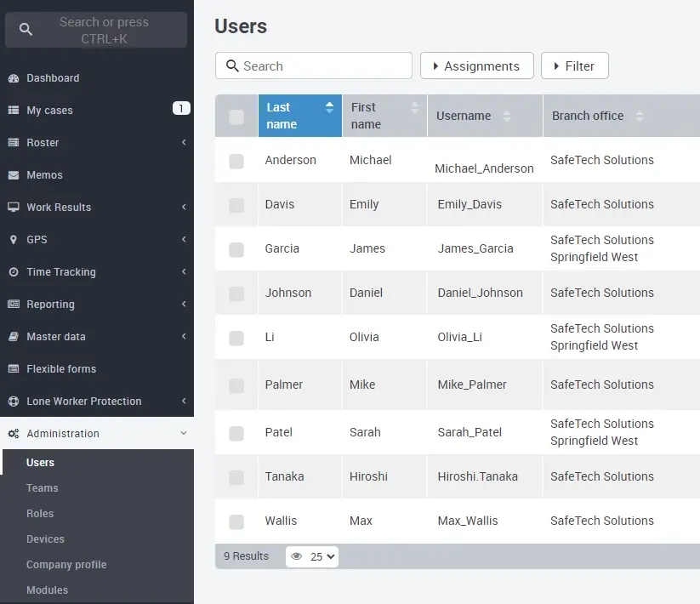Open the Roles submenu item
Viewport: 700px width, 604px height.
(40, 514)
